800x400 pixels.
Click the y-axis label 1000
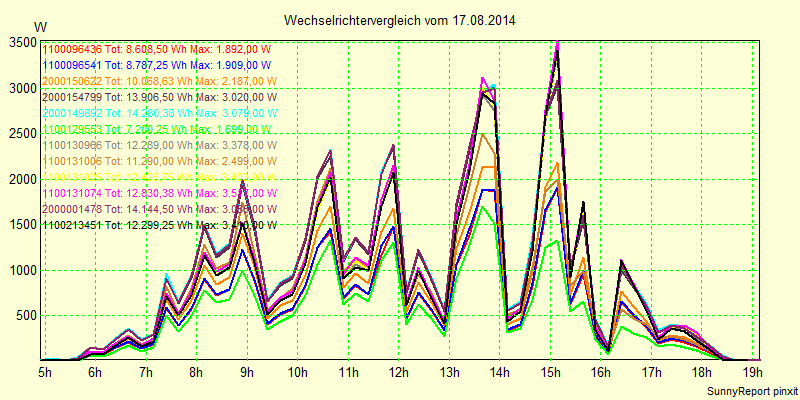pos(23,270)
